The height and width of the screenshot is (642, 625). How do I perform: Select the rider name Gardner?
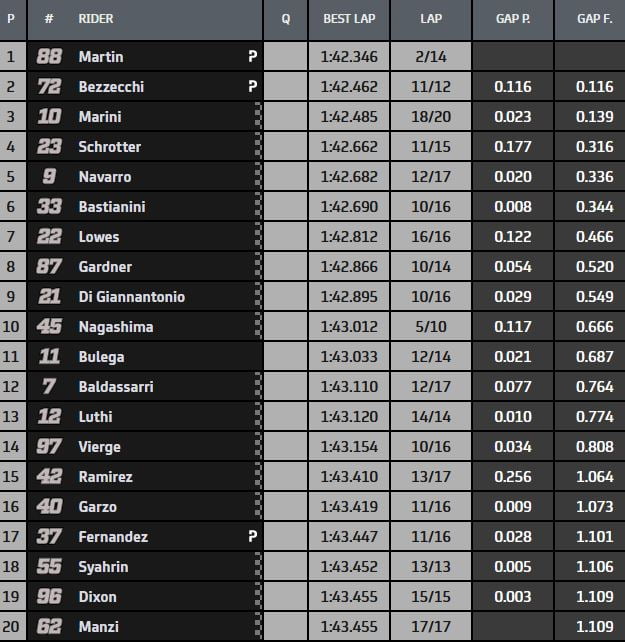pos(105,267)
